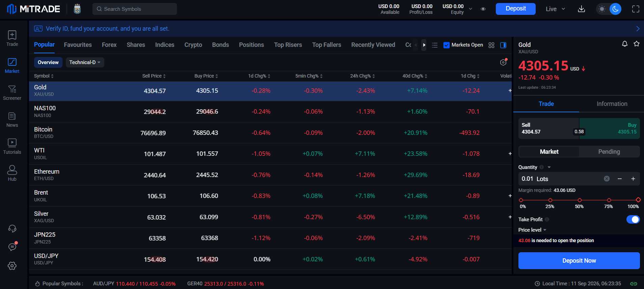Open the Live account mode dropdown
Viewport: 644px width, 289px height.
(x=555, y=9)
